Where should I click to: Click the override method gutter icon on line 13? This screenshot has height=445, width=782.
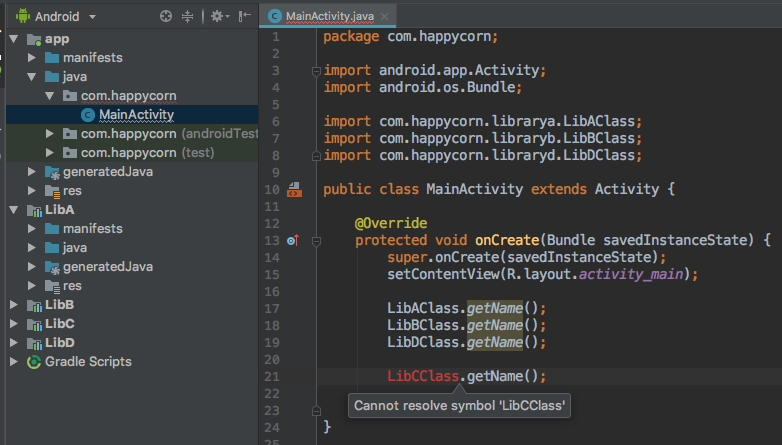coord(293,240)
